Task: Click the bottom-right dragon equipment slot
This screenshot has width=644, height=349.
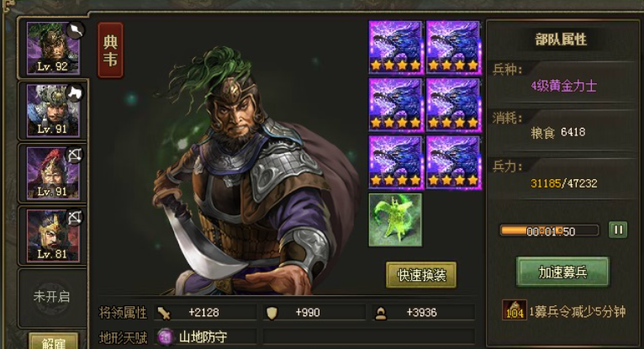Action: [453, 162]
